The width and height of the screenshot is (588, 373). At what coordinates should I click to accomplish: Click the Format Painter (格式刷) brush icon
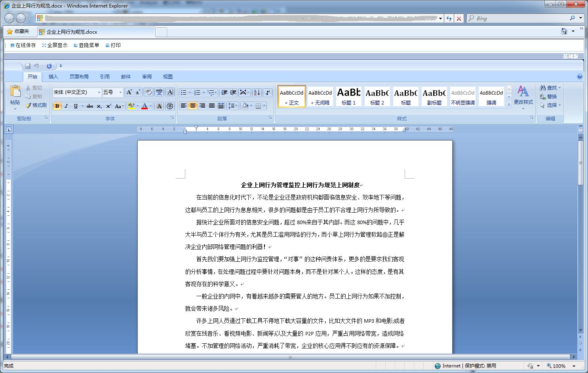click(x=29, y=105)
